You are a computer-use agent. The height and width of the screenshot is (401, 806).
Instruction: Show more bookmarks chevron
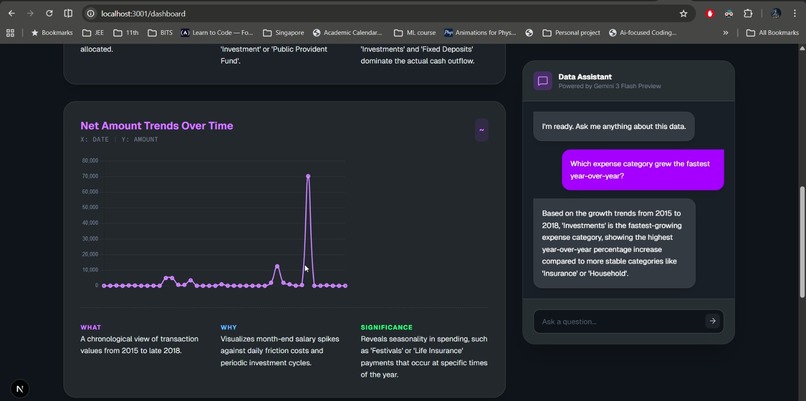tap(725, 33)
